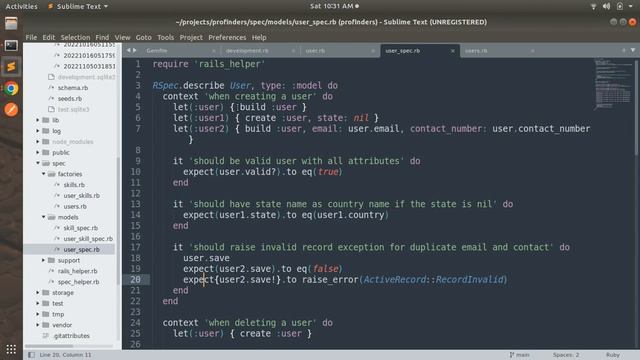
Task: Show the applications grid
Action: [11, 349]
